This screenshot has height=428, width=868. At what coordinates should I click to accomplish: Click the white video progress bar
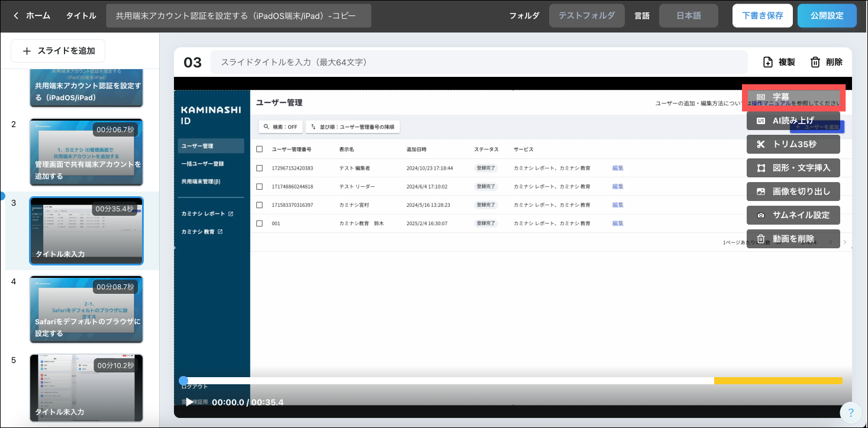[x=448, y=381]
